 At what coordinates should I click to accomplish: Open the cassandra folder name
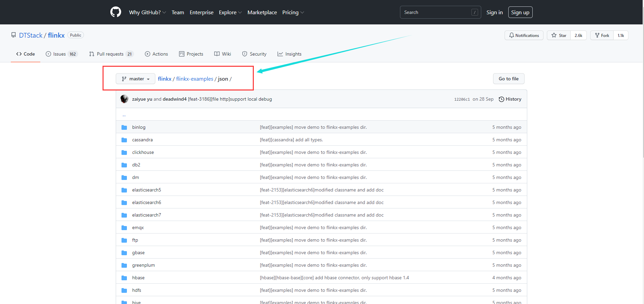[142, 140]
